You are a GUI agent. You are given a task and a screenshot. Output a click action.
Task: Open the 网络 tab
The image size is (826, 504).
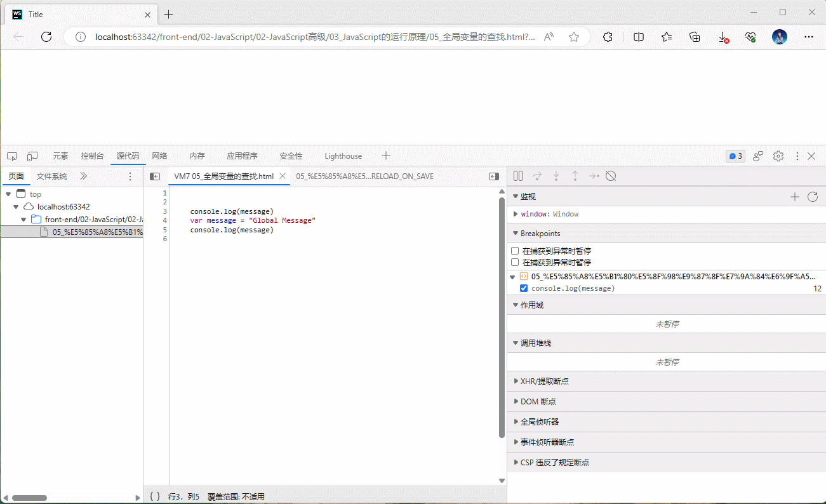[x=159, y=156]
